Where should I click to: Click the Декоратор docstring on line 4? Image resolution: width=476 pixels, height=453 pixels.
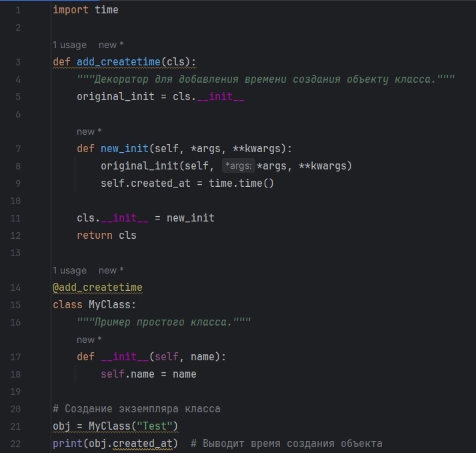[x=265, y=79]
